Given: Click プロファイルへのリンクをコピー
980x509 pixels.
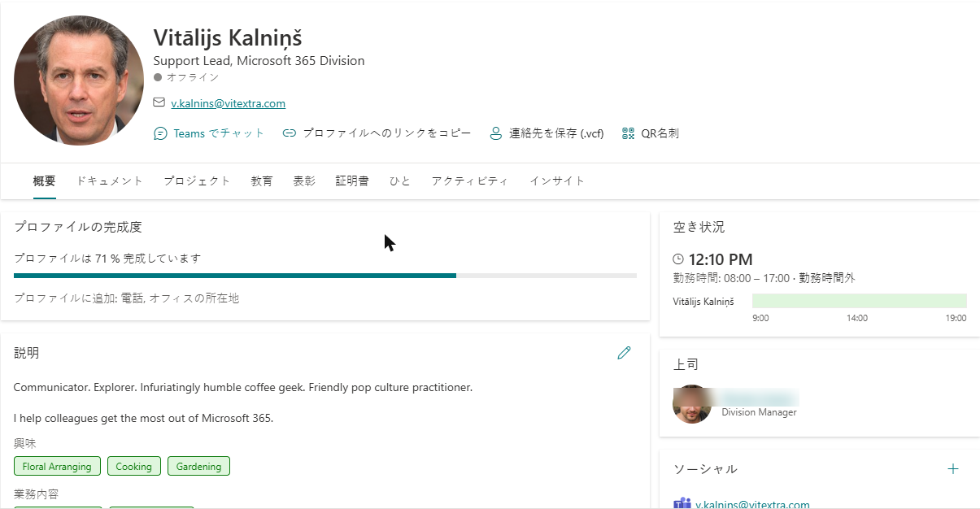Looking at the screenshot, I should coord(386,133).
